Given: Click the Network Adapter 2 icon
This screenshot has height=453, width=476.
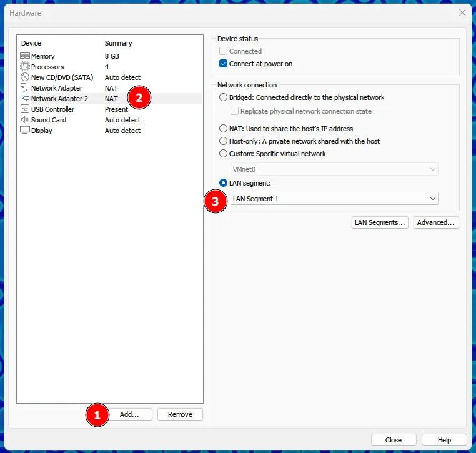Looking at the screenshot, I should (x=25, y=99).
